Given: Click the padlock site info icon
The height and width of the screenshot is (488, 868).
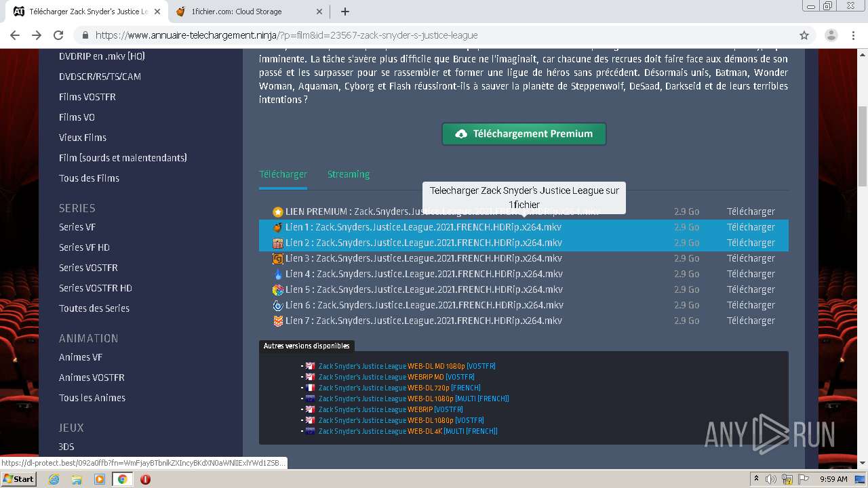Looking at the screenshot, I should [x=85, y=35].
